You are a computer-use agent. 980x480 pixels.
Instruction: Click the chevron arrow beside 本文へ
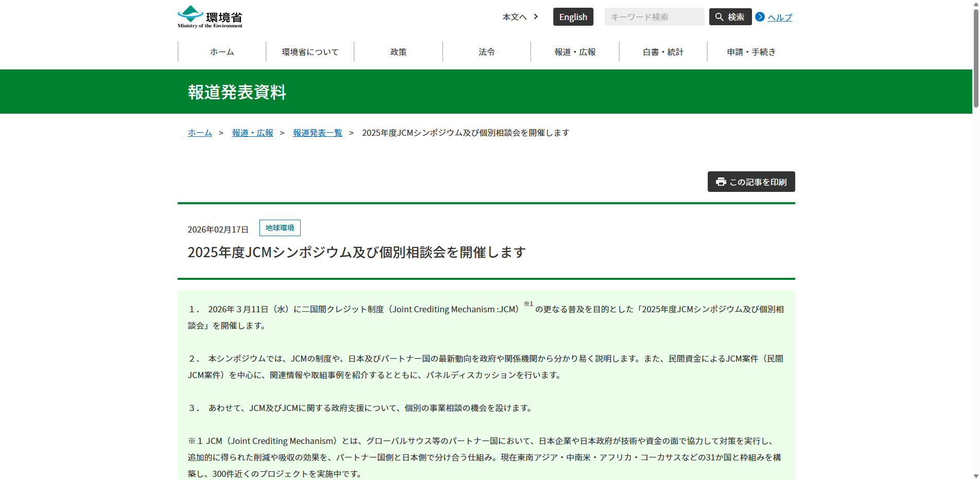[536, 16]
